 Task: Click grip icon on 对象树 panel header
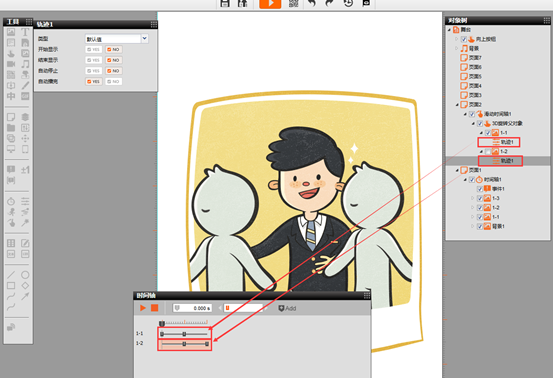546,20
